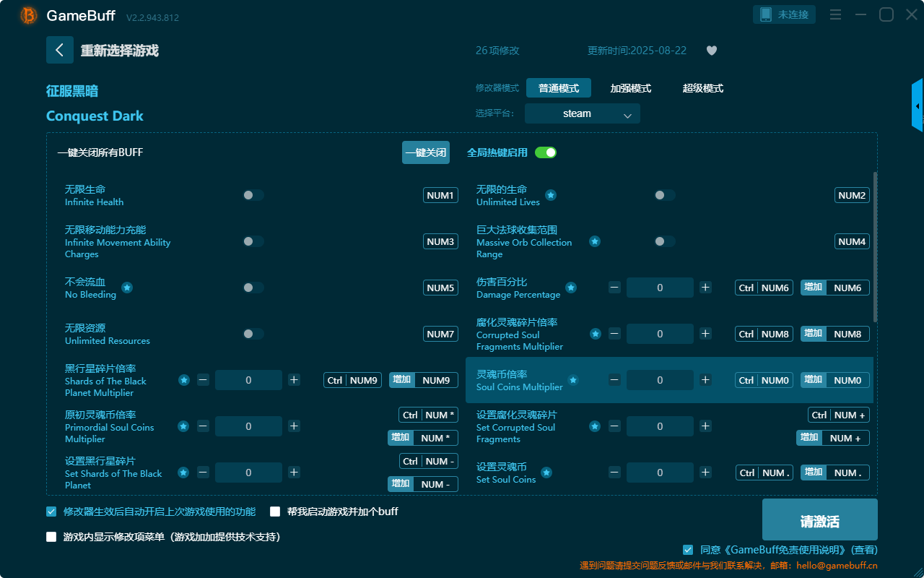This screenshot has height=578, width=924.
Task: Click NUM1 hotkey for Infinite Health
Action: point(440,195)
